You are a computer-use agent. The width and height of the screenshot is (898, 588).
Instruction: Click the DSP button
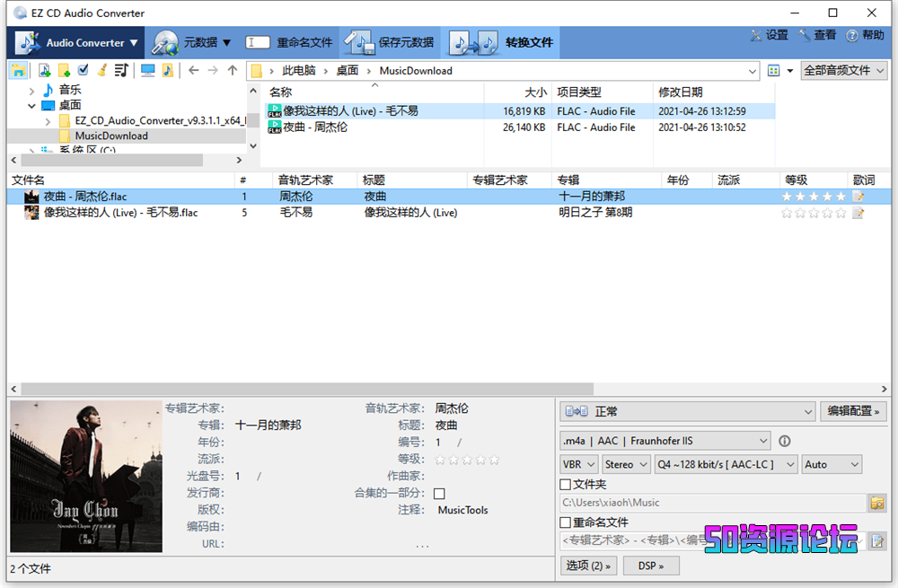tap(650, 566)
